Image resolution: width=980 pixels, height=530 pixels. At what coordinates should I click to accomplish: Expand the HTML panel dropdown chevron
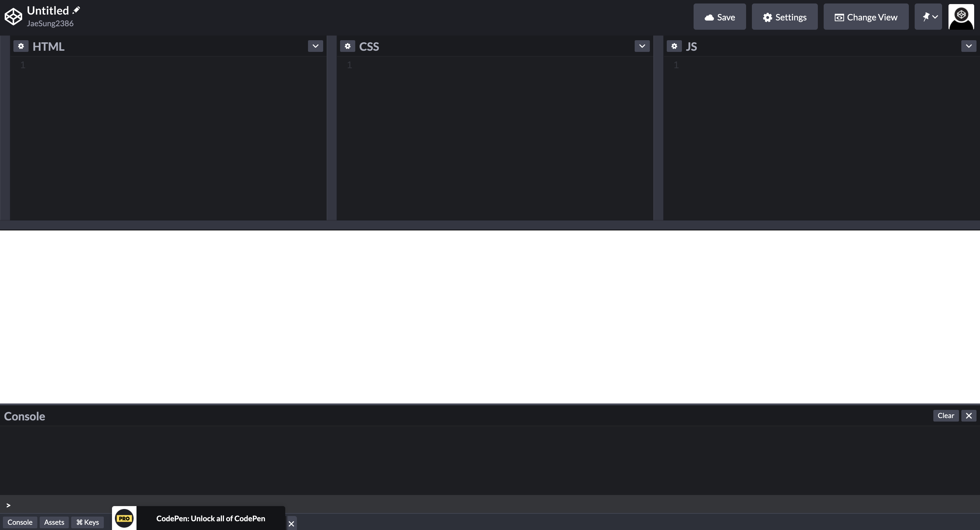click(315, 46)
